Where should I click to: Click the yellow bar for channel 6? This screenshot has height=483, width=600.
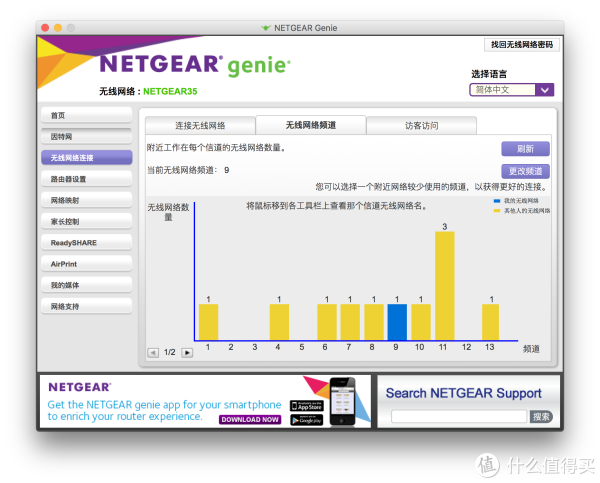(x=327, y=322)
